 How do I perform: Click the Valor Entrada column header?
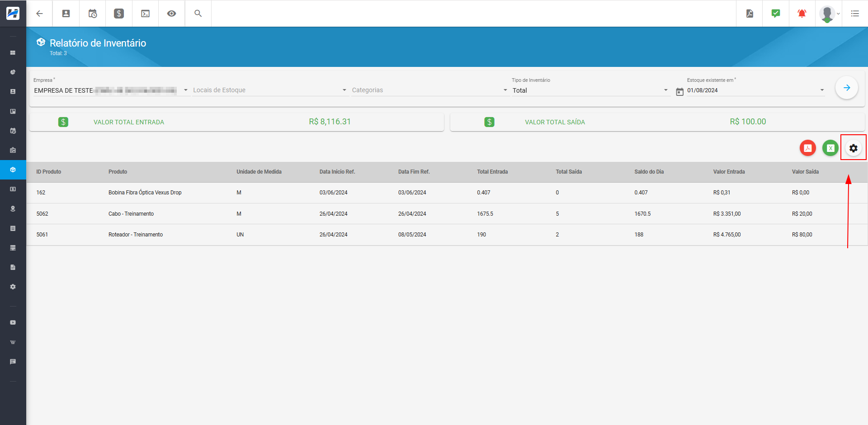tap(729, 172)
